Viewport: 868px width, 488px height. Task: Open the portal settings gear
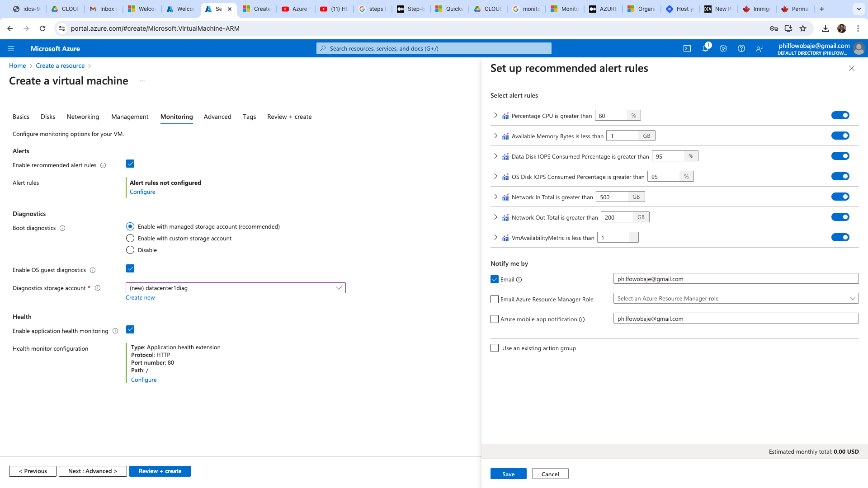coord(723,48)
